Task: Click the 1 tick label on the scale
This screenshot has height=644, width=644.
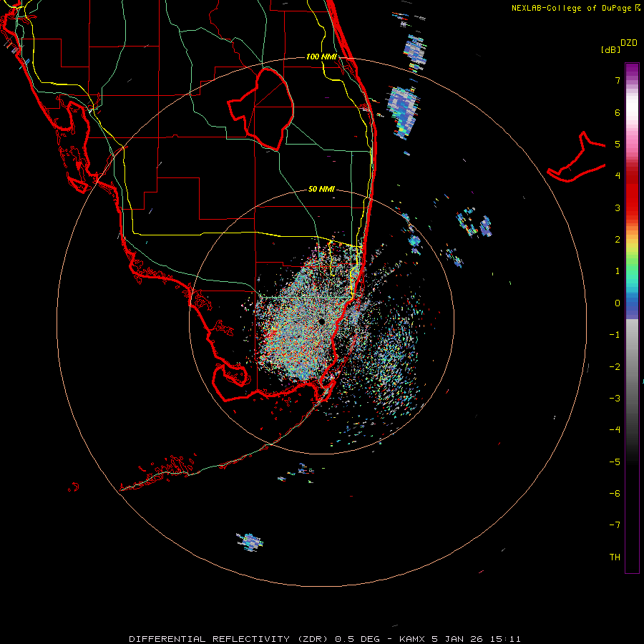Action: coord(618,271)
